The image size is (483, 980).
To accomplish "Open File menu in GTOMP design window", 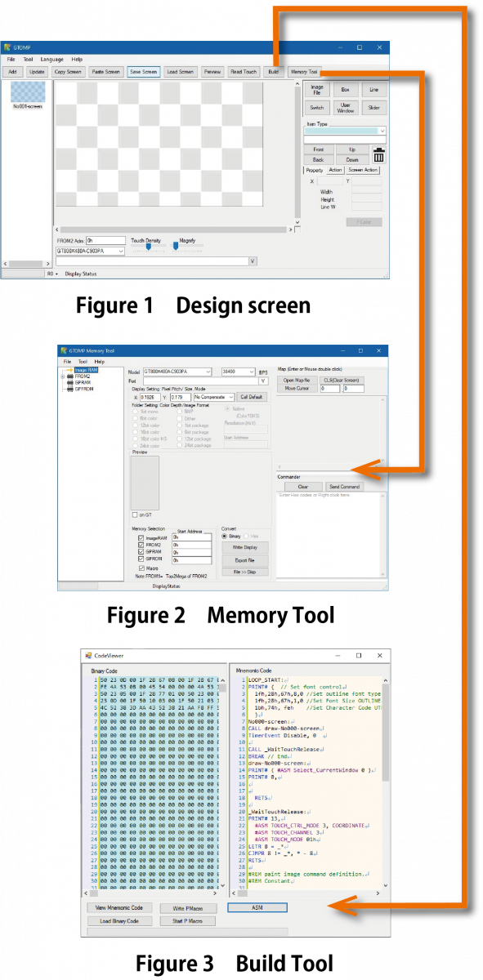I will tap(11, 60).
